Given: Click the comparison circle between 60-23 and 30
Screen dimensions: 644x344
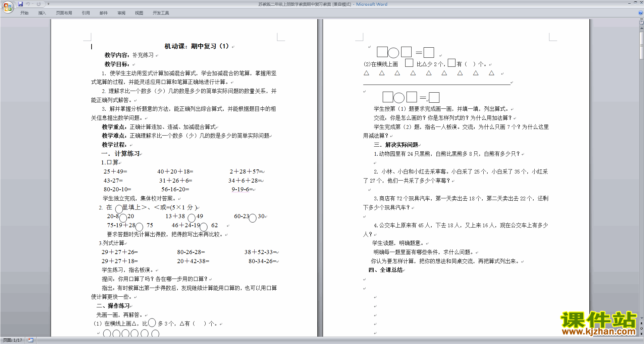Looking at the screenshot, I should [253, 218].
